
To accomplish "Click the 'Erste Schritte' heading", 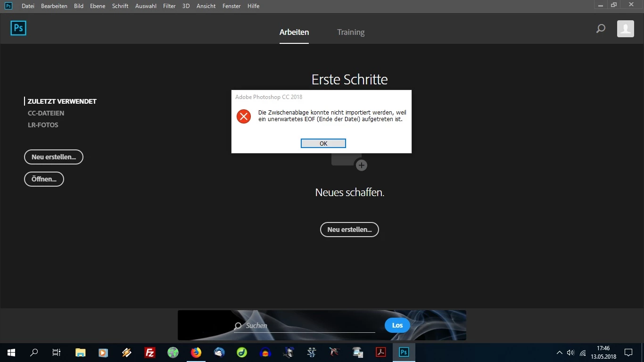I will click(x=350, y=80).
